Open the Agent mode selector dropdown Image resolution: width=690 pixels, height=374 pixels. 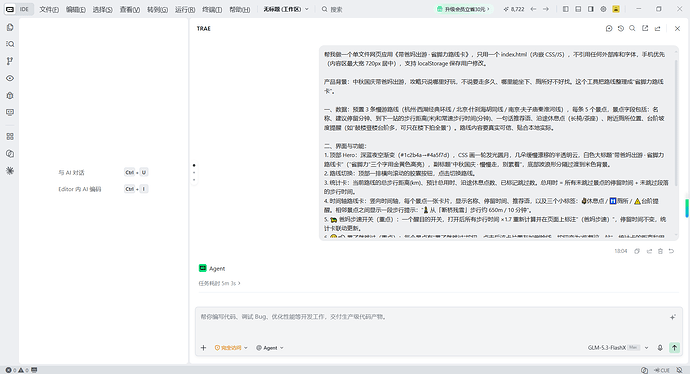coord(270,348)
